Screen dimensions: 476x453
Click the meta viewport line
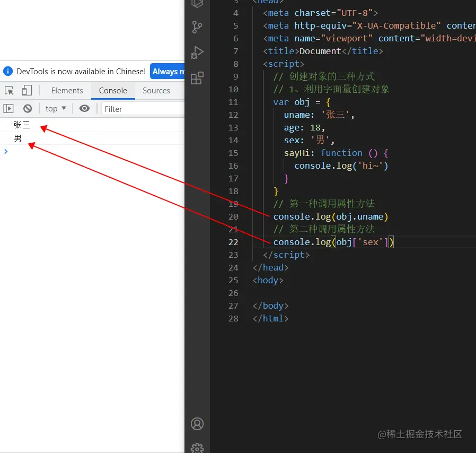(369, 38)
